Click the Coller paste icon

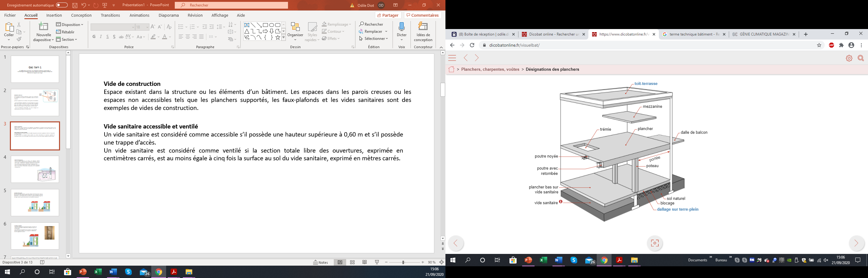9,27
